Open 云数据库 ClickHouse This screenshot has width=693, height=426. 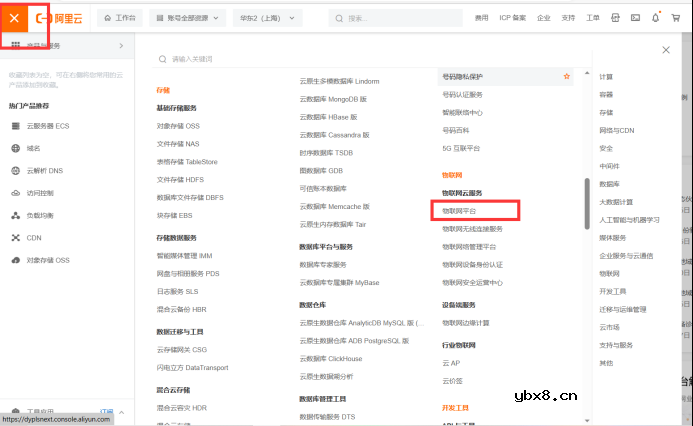pyautogui.click(x=331, y=359)
